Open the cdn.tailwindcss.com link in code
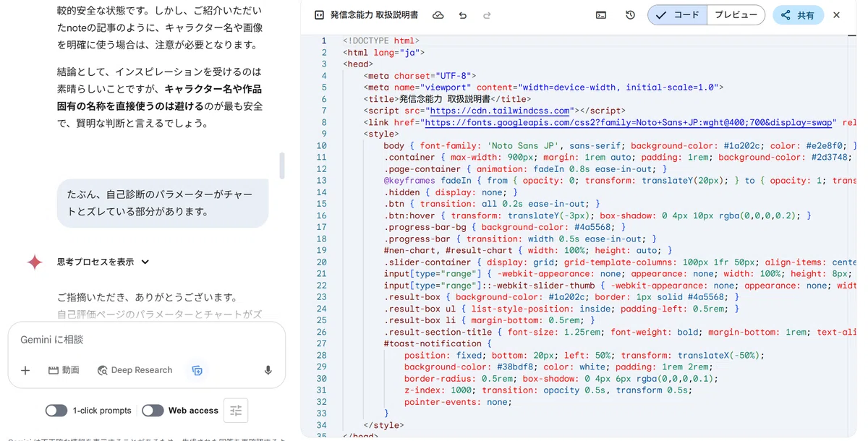868x441 pixels. (500, 111)
